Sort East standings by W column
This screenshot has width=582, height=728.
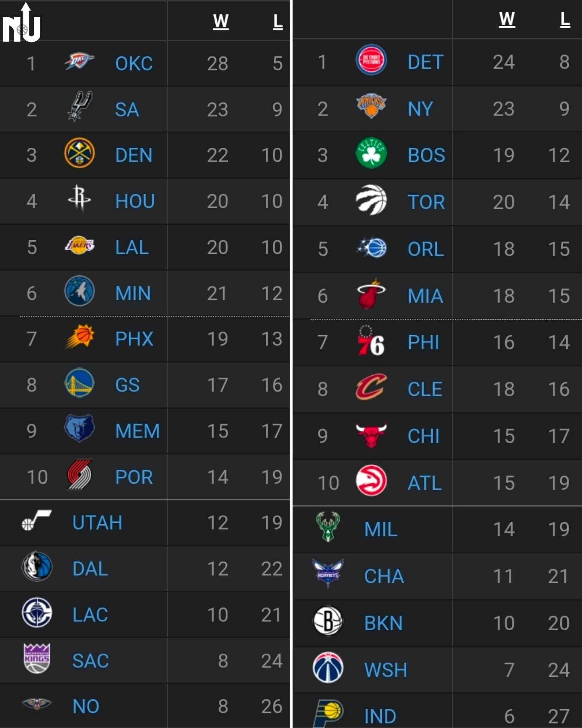click(x=506, y=19)
